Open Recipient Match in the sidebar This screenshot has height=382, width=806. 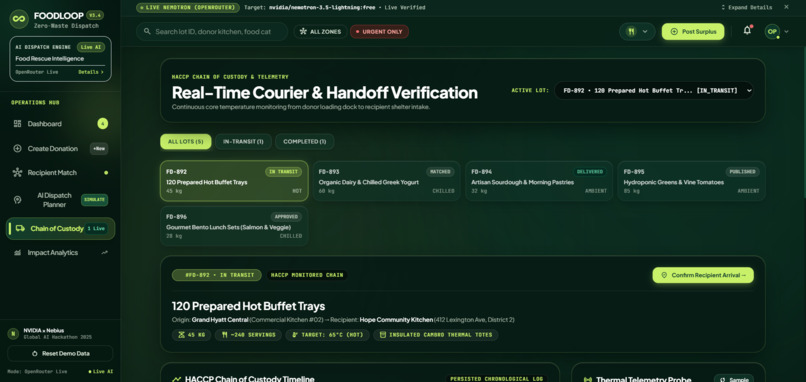60,173
